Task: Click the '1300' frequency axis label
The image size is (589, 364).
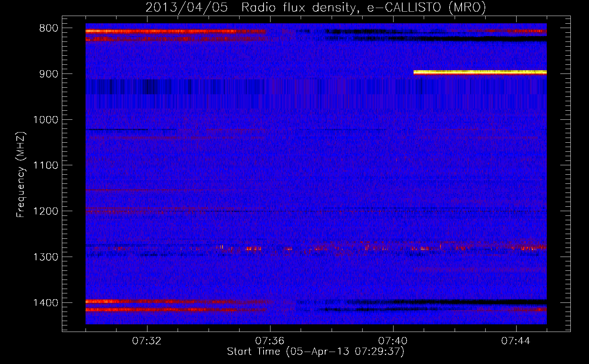Action: [x=46, y=257]
